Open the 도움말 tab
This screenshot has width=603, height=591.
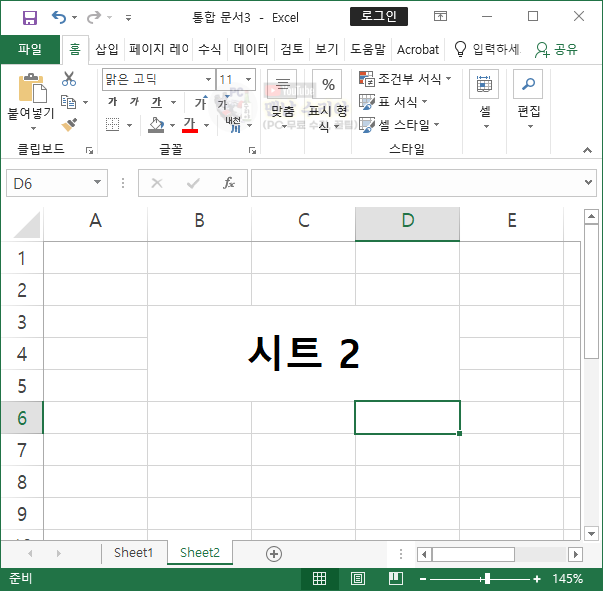368,49
